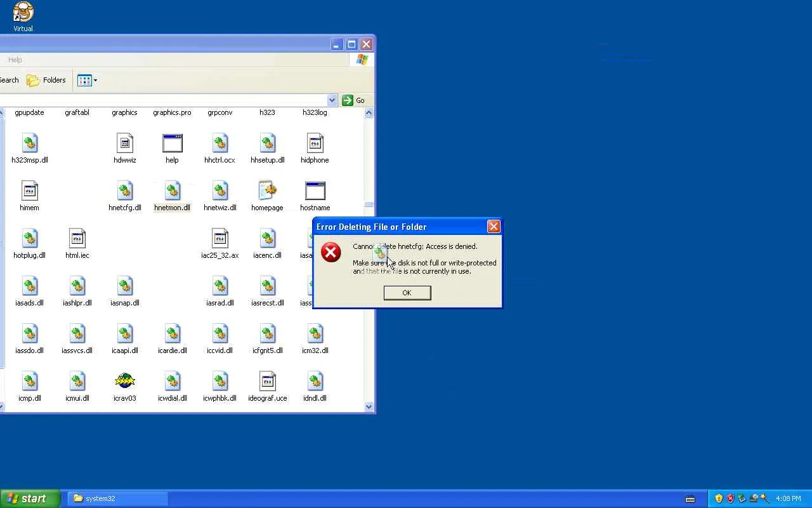Select the icwphbk.dll file icon
Image resolution: width=812 pixels, height=508 pixels.
pyautogui.click(x=220, y=381)
